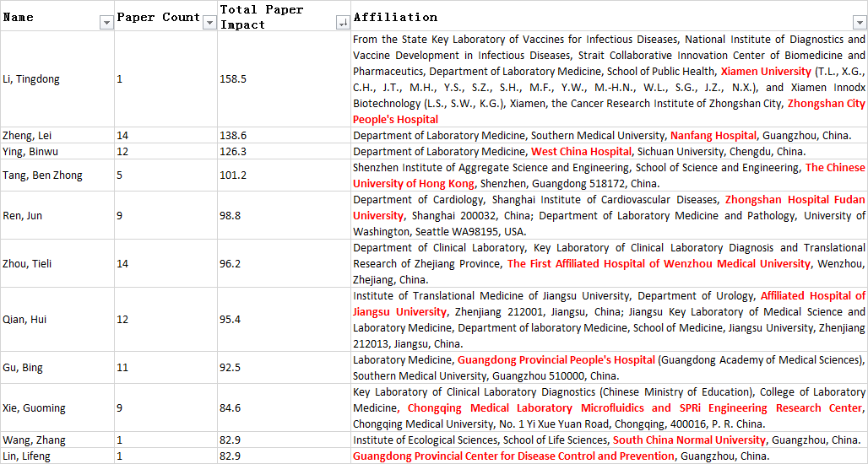Select the cell 'Wang, Zhang'
Screen dimensions: 868x464
(x=57, y=440)
